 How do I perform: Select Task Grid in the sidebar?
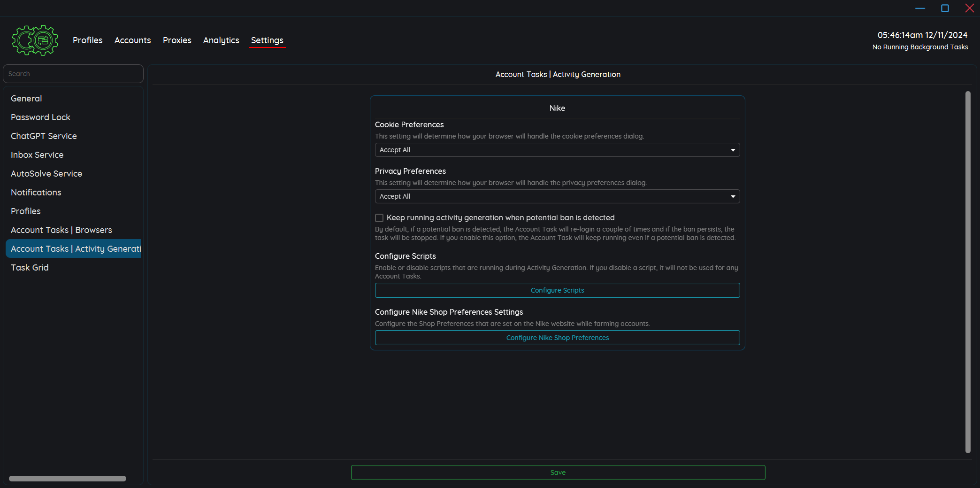[x=30, y=268]
